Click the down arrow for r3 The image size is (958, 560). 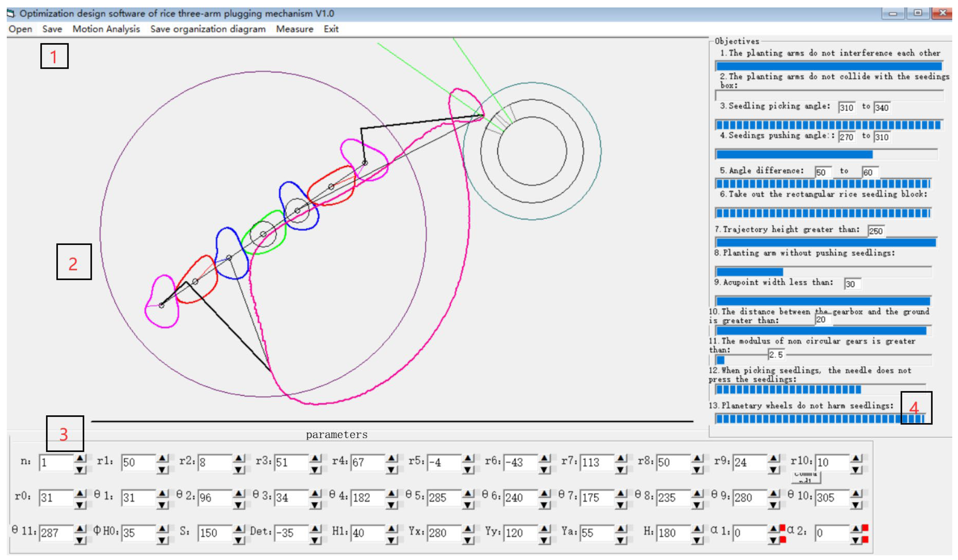[x=315, y=470]
